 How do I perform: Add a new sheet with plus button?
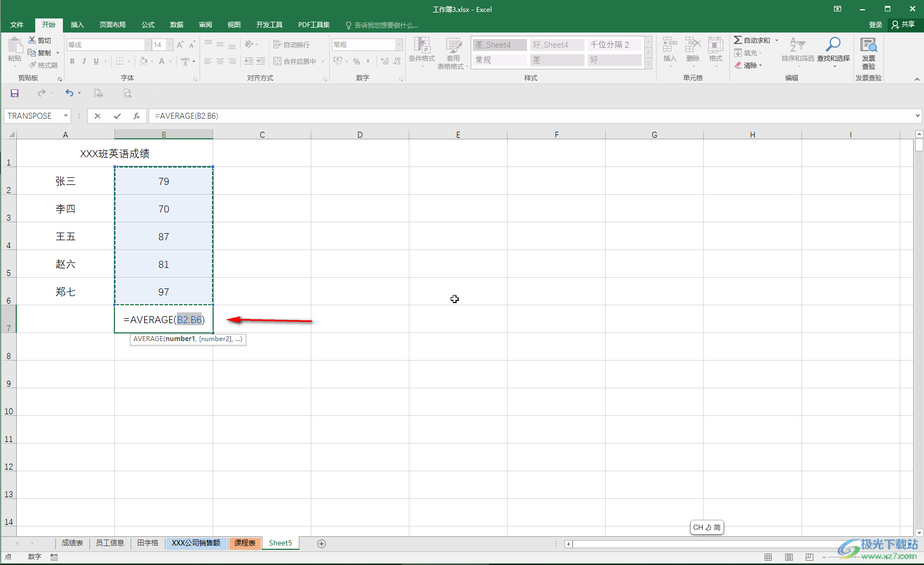point(322,543)
